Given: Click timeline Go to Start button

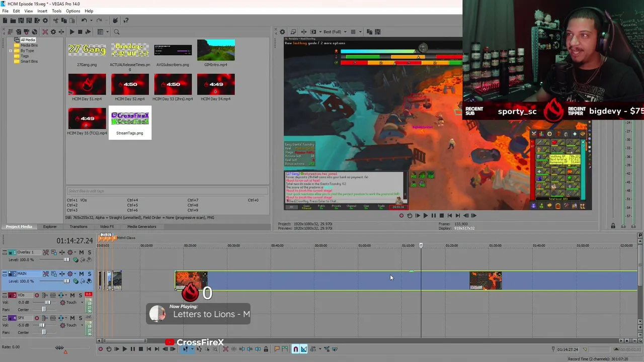Looking at the screenshot, I should coord(148,349).
